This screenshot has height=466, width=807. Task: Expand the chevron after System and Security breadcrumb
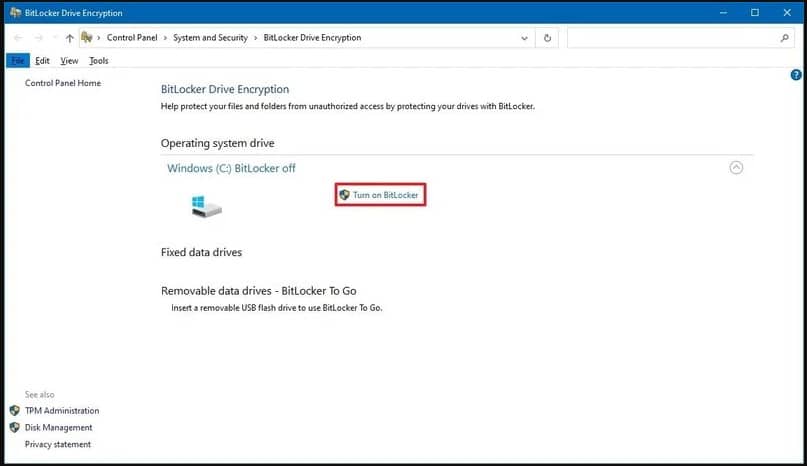click(x=255, y=38)
